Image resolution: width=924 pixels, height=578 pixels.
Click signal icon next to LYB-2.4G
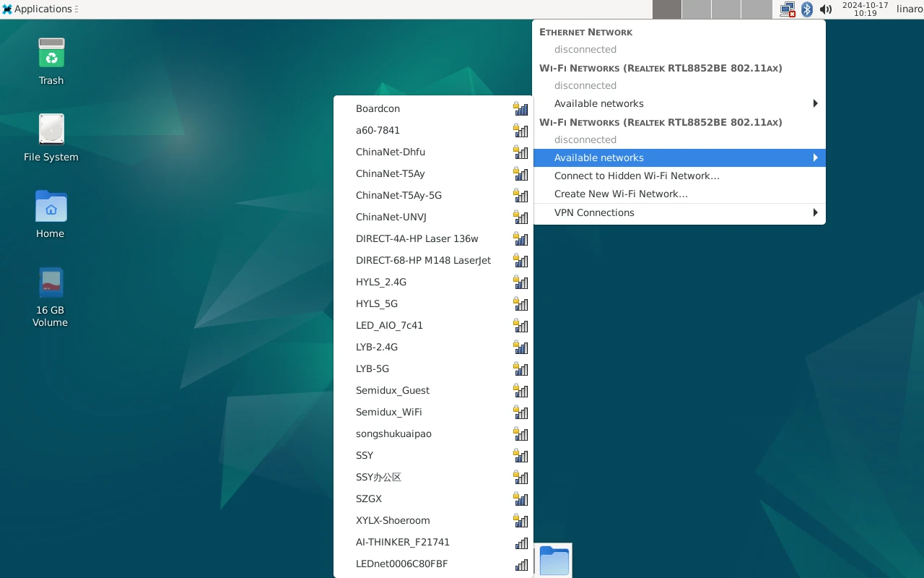pos(520,347)
